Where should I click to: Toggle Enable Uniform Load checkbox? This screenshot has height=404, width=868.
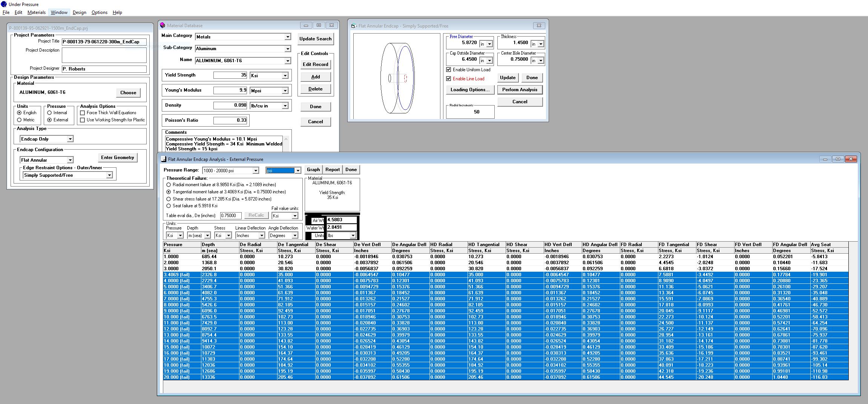pos(449,70)
